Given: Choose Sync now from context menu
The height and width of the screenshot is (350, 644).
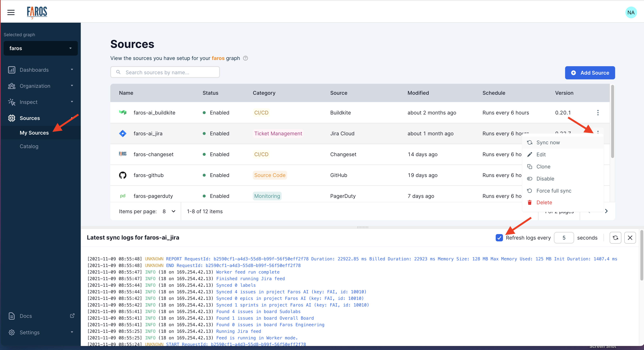Looking at the screenshot, I should pyautogui.click(x=548, y=142).
